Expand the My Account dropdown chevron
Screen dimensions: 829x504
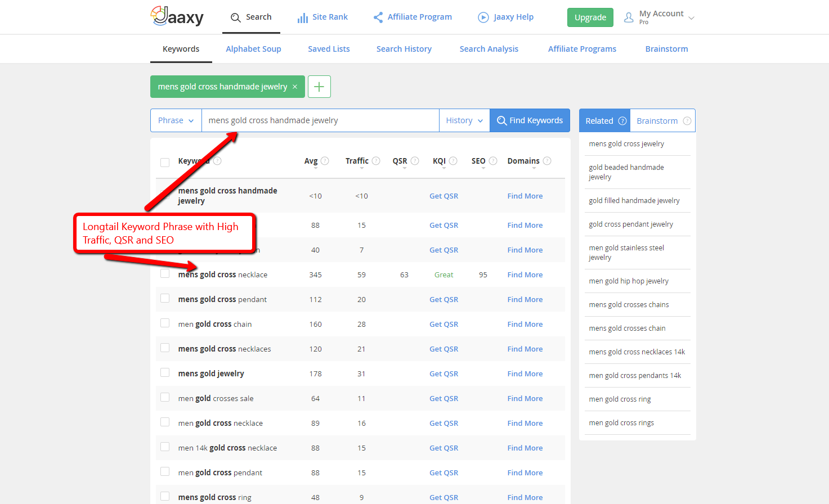pos(692,18)
